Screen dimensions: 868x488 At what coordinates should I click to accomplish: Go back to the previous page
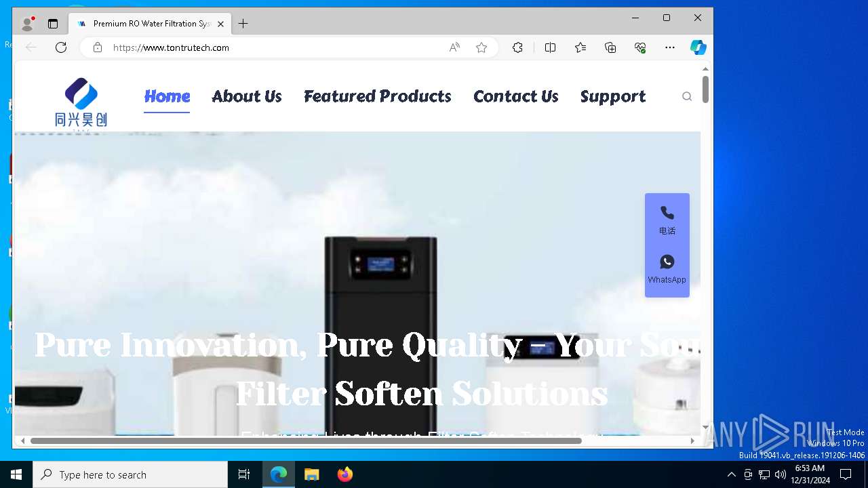pos(31,47)
